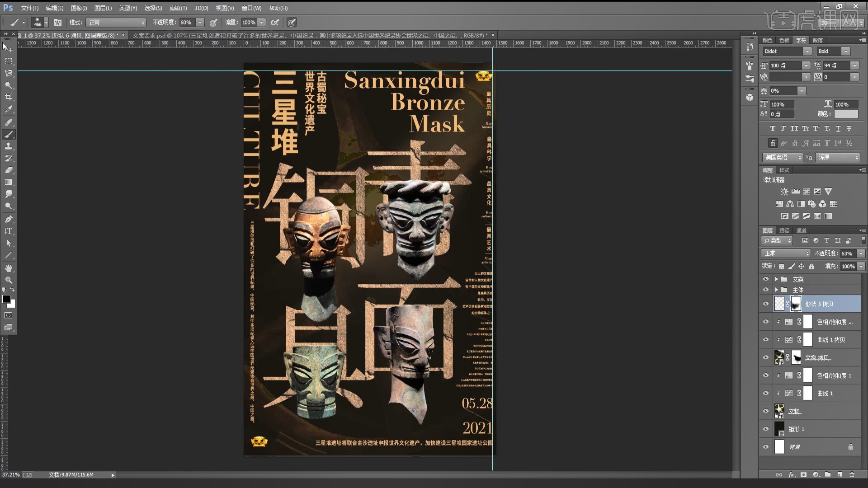Select the Spot Healing Brush tool

tap(8, 122)
